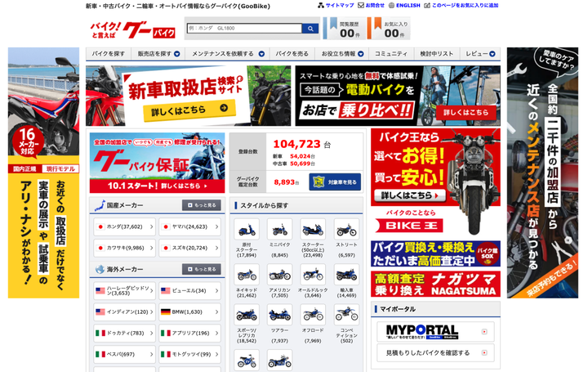Choose オフロード style icon
Viewport: 588px width, 372px height.
(x=313, y=315)
